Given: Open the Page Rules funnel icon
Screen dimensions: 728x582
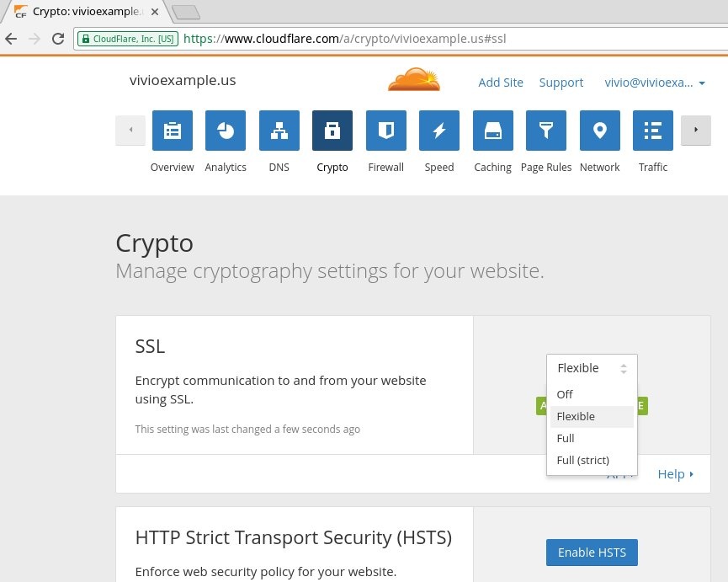Looking at the screenshot, I should [546, 131].
